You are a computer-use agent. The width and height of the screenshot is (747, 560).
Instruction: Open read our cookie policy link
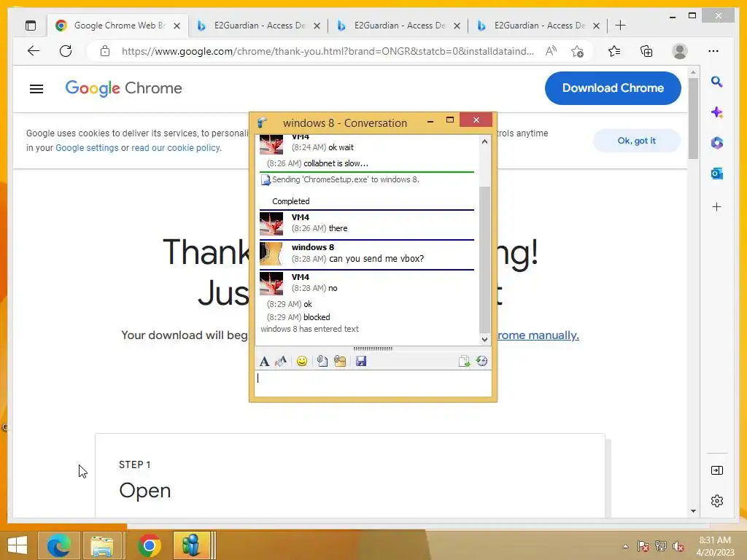click(176, 148)
